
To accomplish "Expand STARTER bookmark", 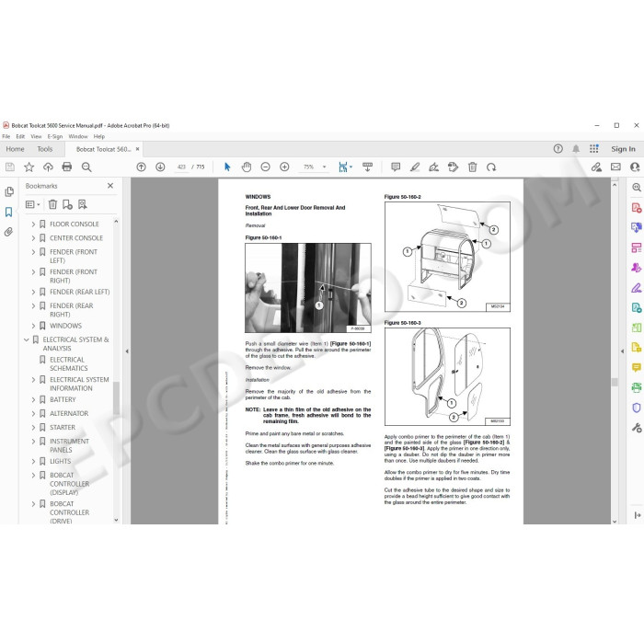I will tap(33, 428).
